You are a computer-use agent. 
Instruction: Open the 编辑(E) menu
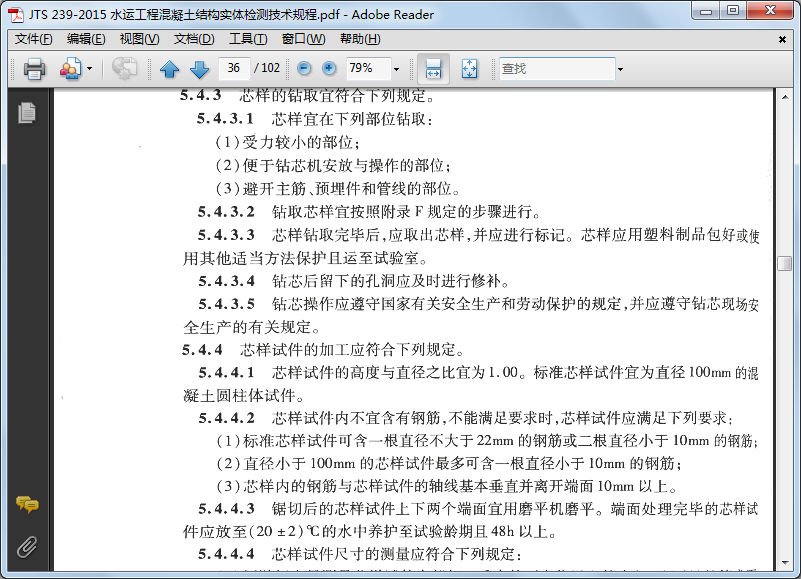pos(86,39)
